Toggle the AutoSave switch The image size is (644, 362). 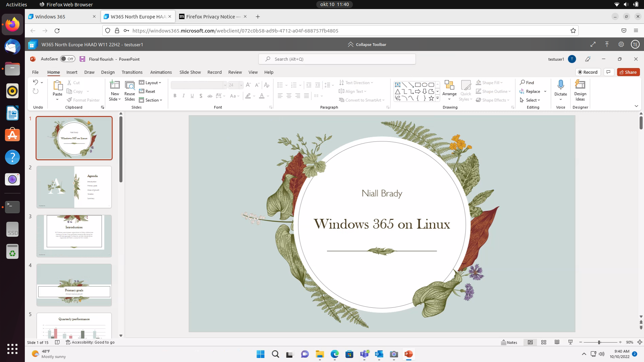[67, 59]
